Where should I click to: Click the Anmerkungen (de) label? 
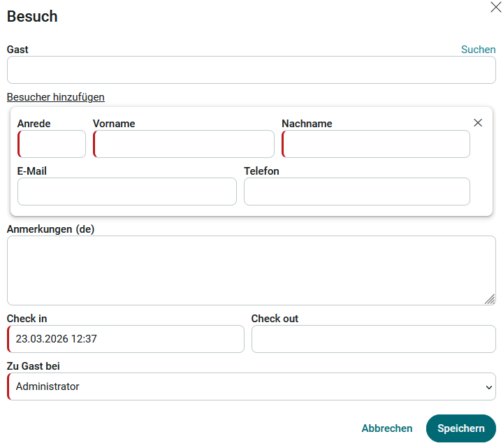(x=50, y=229)
